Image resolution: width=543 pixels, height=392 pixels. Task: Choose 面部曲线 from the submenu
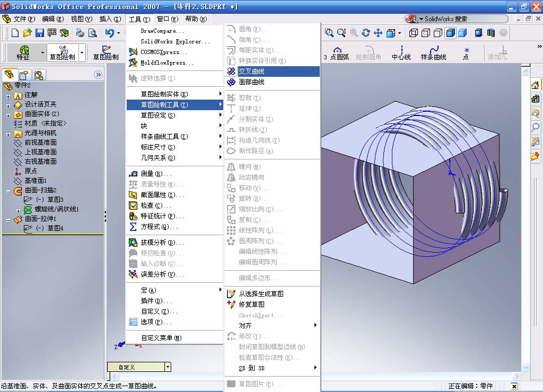[273, 82]
